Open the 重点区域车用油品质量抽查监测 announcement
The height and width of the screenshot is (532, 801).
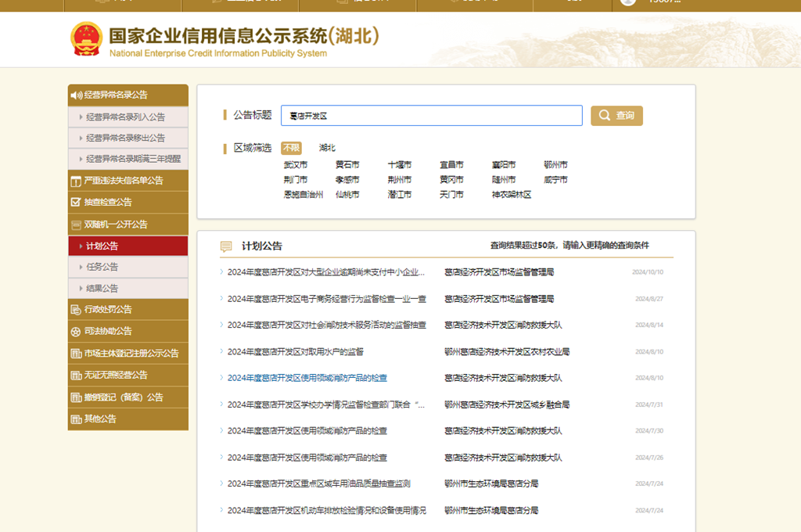(319, 483)
